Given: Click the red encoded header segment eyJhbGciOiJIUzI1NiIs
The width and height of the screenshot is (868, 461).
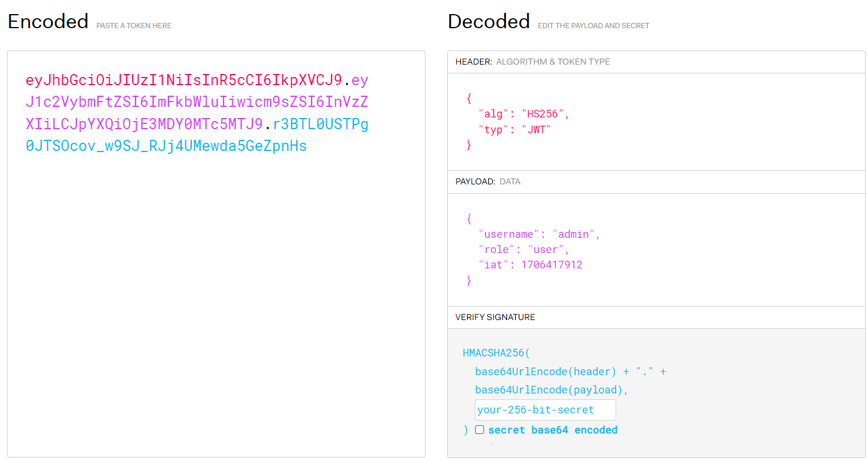Looking at the screenshot, I should [x=184, y=80].
